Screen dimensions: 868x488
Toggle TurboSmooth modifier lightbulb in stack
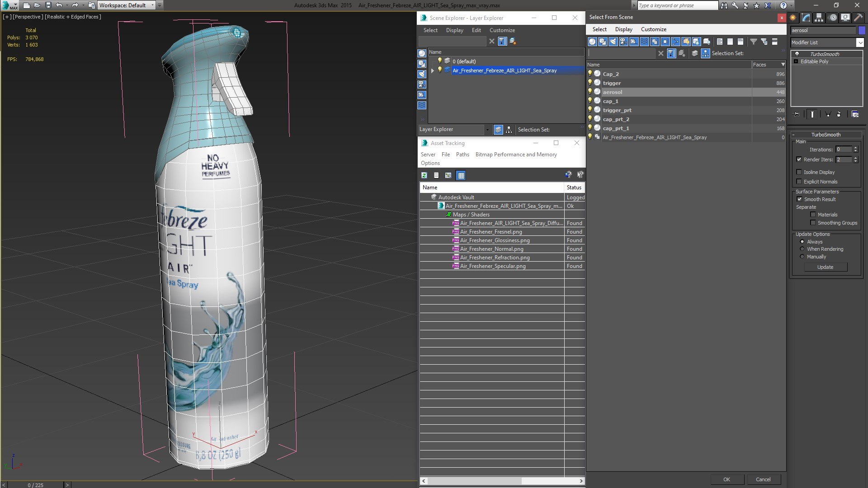(797, 54)
